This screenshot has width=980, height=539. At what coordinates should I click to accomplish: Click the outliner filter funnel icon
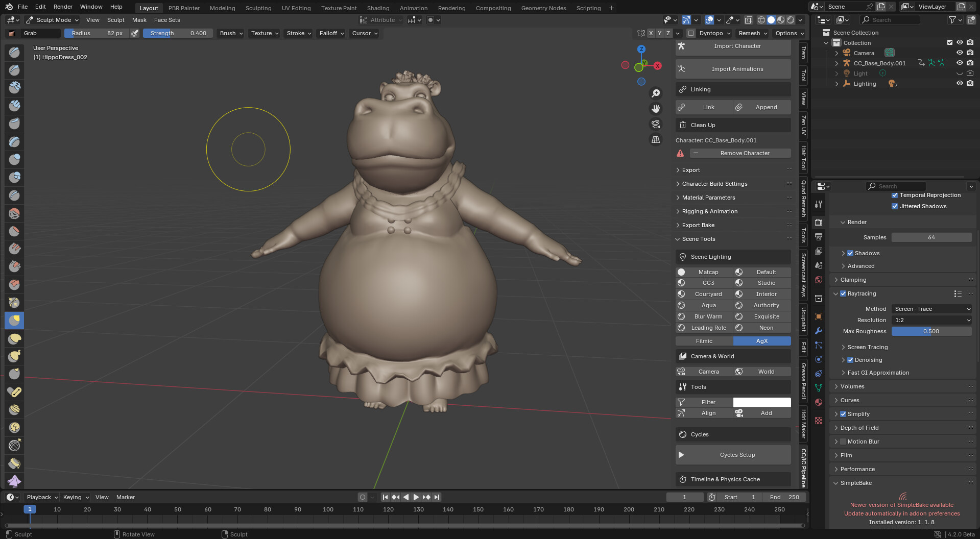pyautogui.click(x=952, y=20)
